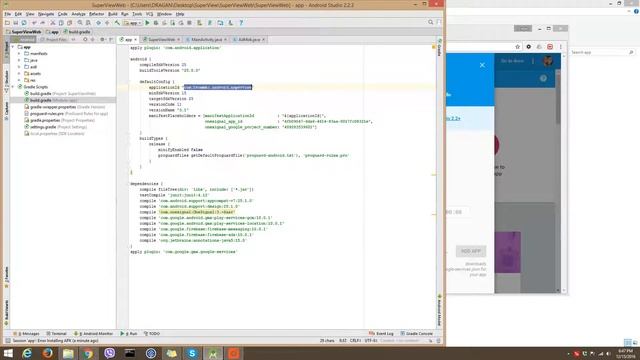This screenshot has width=640, height=360.
Task: Open the Terminal tool window
Action: click(56, 333)
